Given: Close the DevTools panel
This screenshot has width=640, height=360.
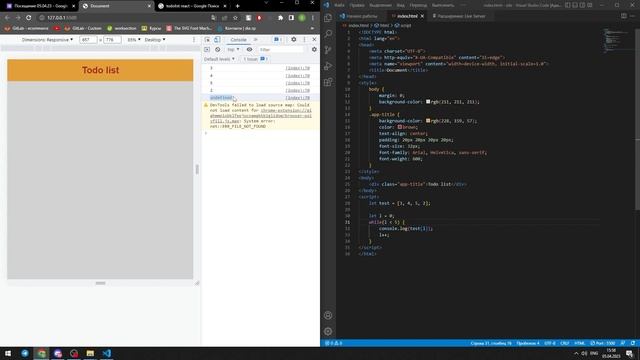Looking at the screenshot, I should click(x=314, y=40).
